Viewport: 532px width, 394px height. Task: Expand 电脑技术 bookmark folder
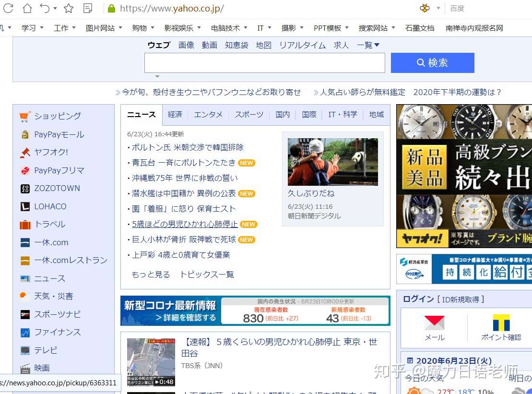click(229, 28)
